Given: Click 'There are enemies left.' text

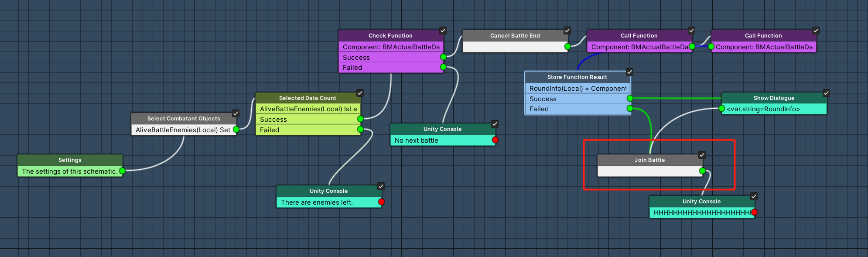Looking at the screenshot, I should tap(317, 202).
